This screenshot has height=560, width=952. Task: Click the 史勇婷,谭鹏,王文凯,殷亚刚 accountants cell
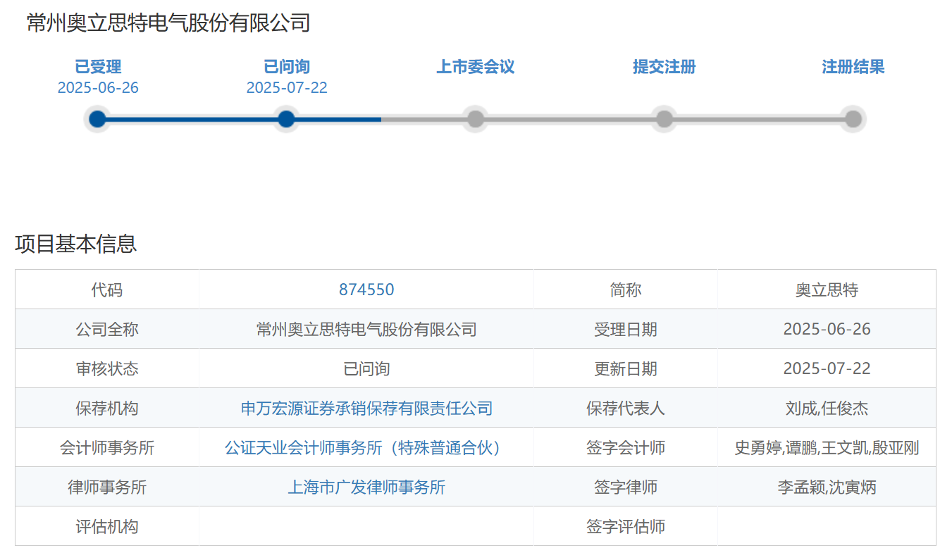click(827, 447)
